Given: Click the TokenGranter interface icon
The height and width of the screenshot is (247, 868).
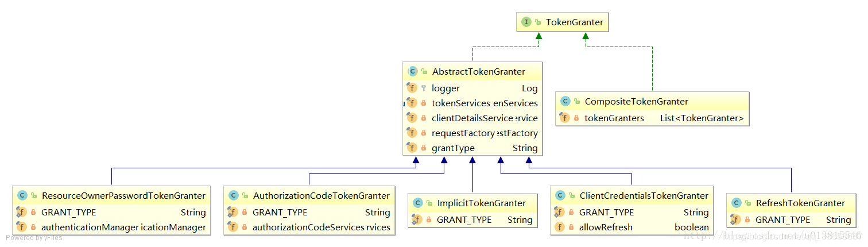Looking at the screenshot, I should [526, 22].
